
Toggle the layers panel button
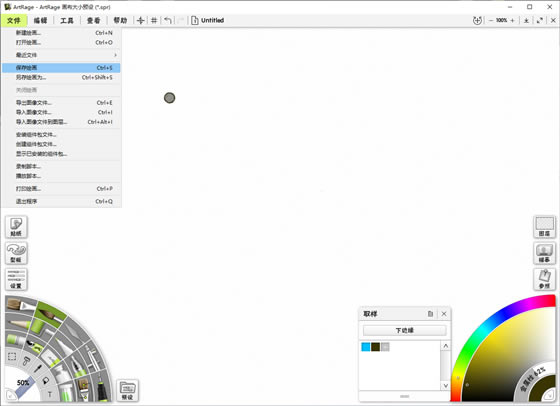pos(544,227)
